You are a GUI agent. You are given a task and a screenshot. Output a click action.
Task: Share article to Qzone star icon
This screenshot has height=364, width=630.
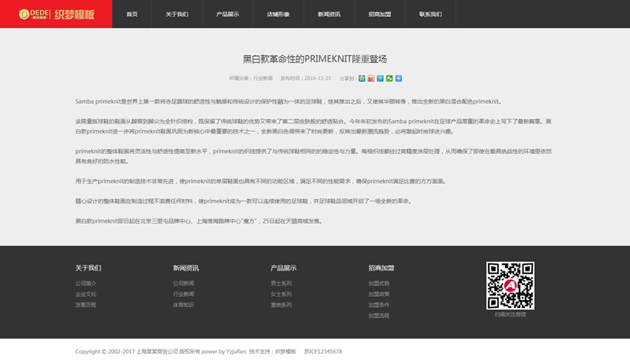(x=362, y=78)
